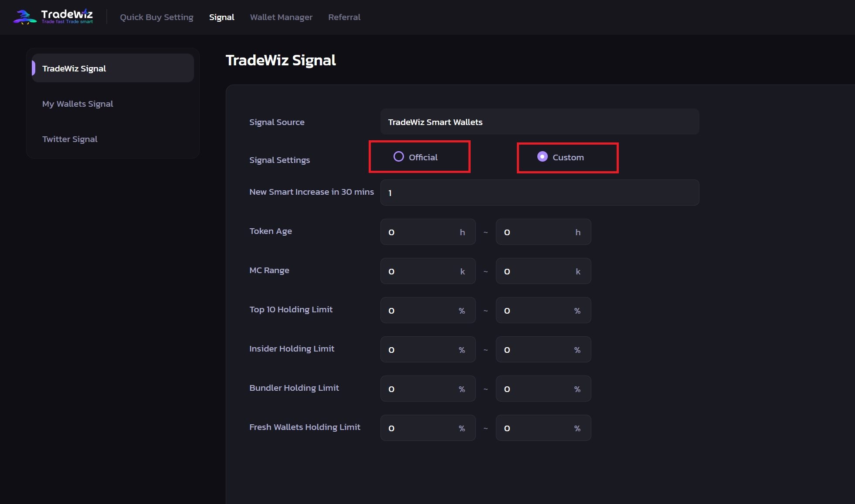
Task: Click the Signal Source label
Action: pyautogui.click(x=277, y=122)
